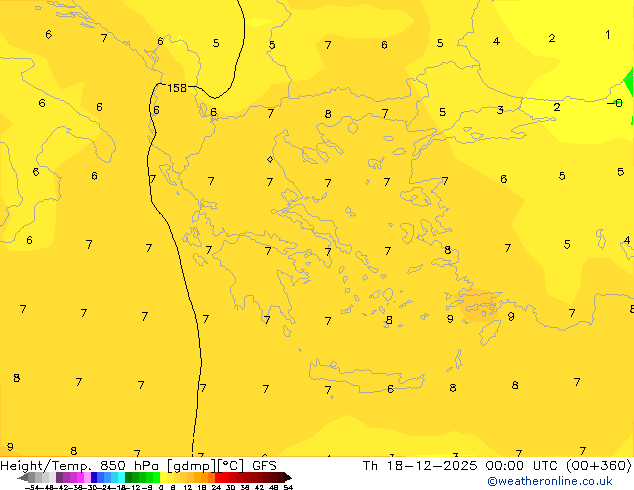Click the dark maroon right arrow end of legend
Viewport: 634px width, 490px height.
(288, 477)
